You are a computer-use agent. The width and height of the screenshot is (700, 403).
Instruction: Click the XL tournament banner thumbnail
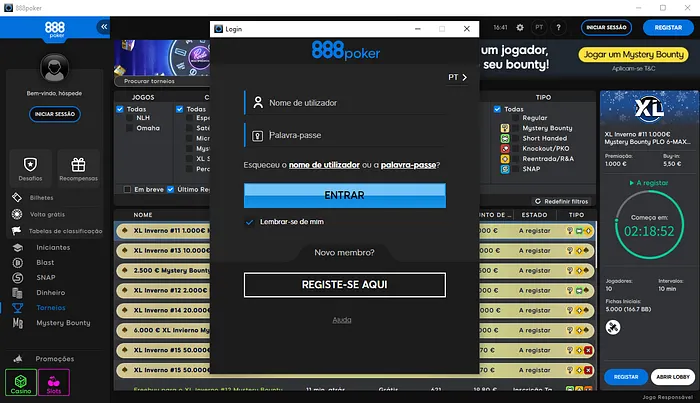click(x=649, y=108)
